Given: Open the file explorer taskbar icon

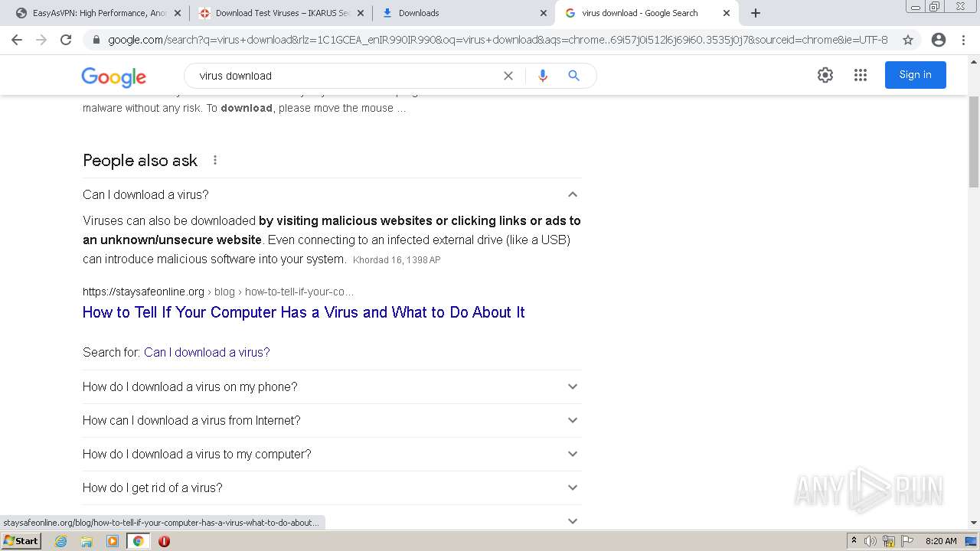Looking at the screenshot, I should coord(87,541).
